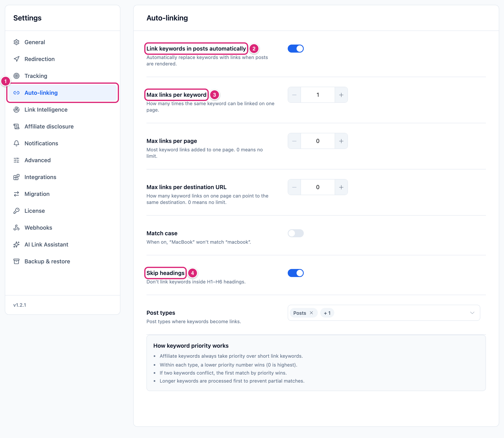This screenshot has width=504, height=438.
Task: Decrease Max links per keyword
Action: point(294,95)
